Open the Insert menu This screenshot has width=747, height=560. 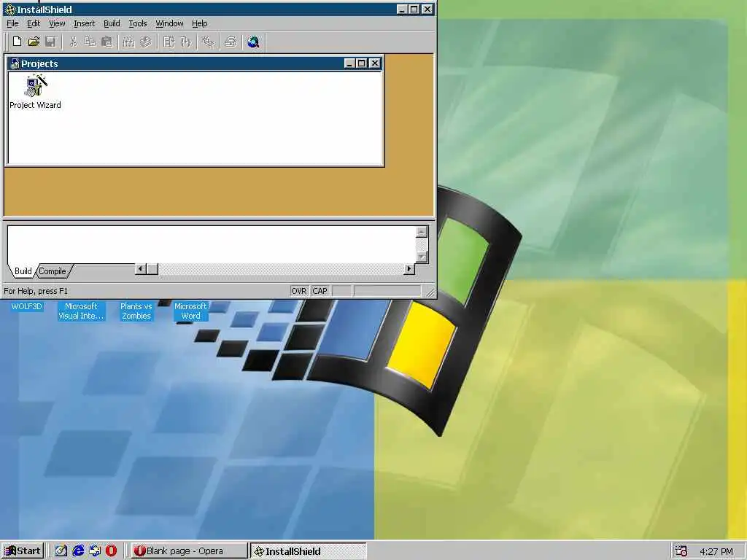pyautogui.click(x=84, y=23)
